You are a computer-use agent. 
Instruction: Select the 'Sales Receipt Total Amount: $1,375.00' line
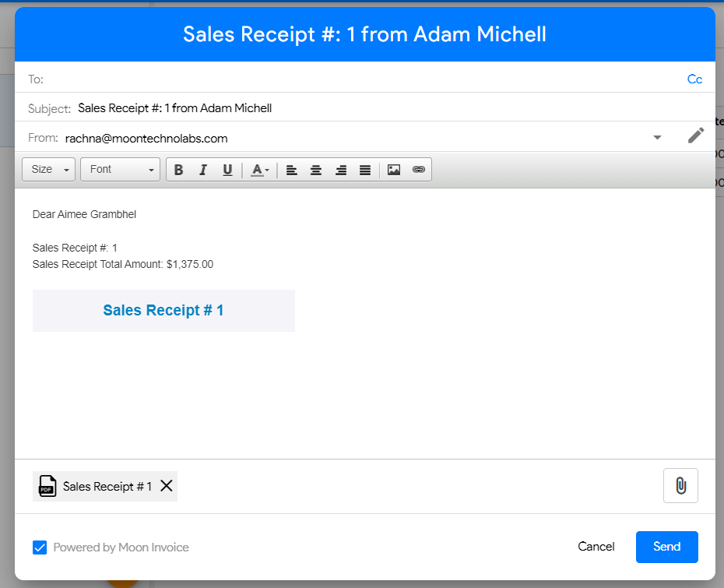(123, 264)
